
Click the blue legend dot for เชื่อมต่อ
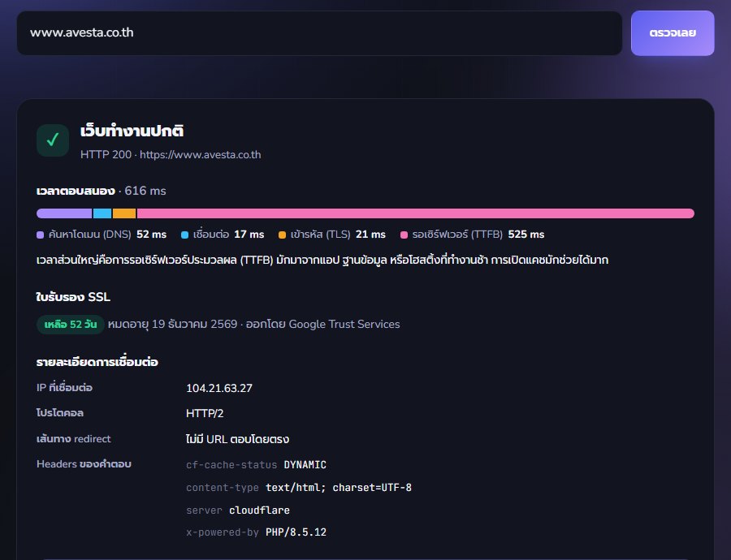[x=184, y=235]
